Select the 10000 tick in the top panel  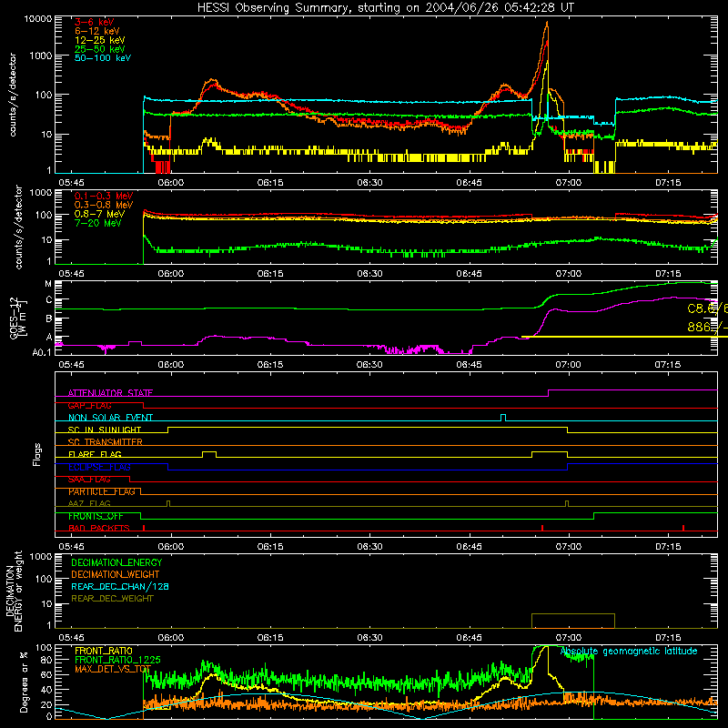click(x=38, y=19)
